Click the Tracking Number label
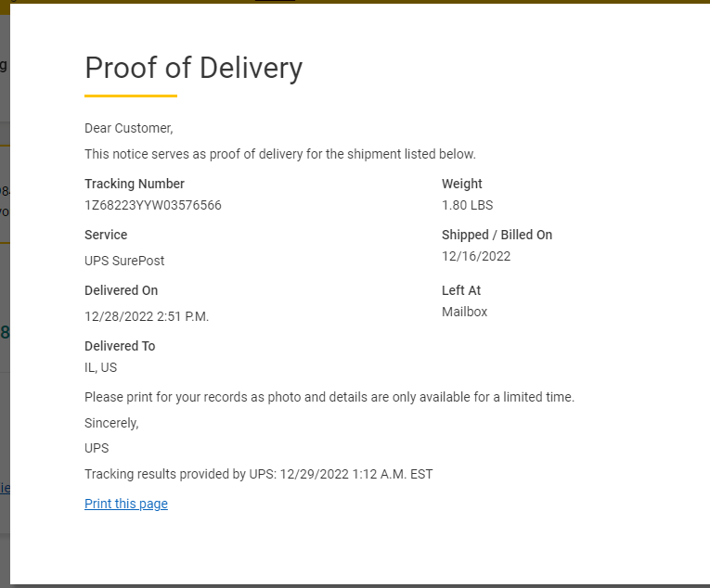Screen dimensions: 710x588 [135, 184]
